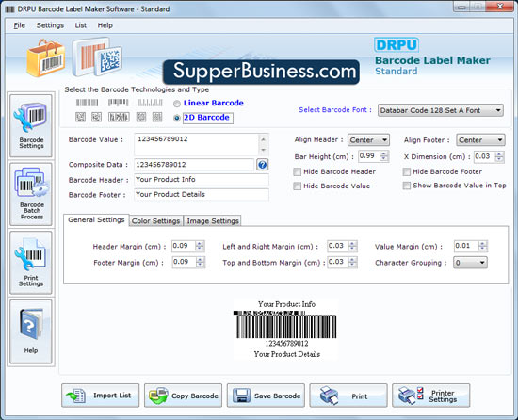Enable Show Barcode Value in Top checkbox

[x=407, y=186]
